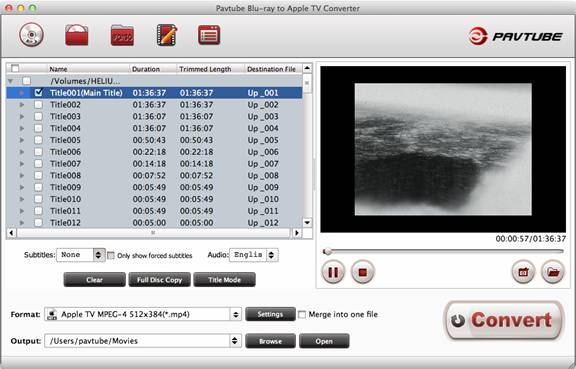
Task: Open format Settings
Action: [270, 314]
